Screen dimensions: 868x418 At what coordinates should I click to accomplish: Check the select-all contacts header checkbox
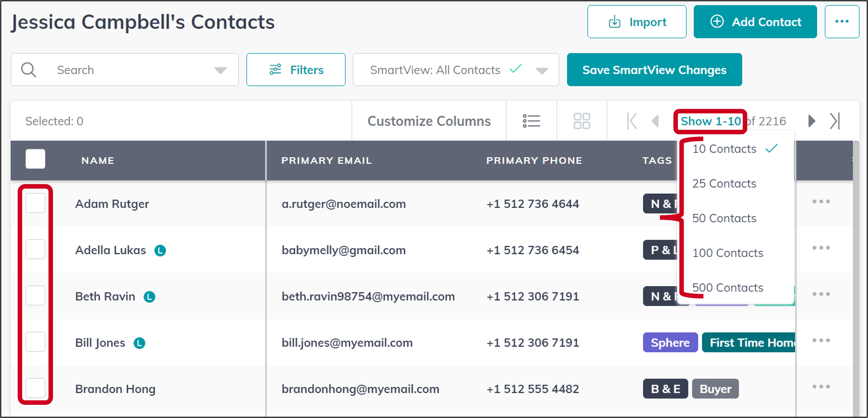(35, 159)
